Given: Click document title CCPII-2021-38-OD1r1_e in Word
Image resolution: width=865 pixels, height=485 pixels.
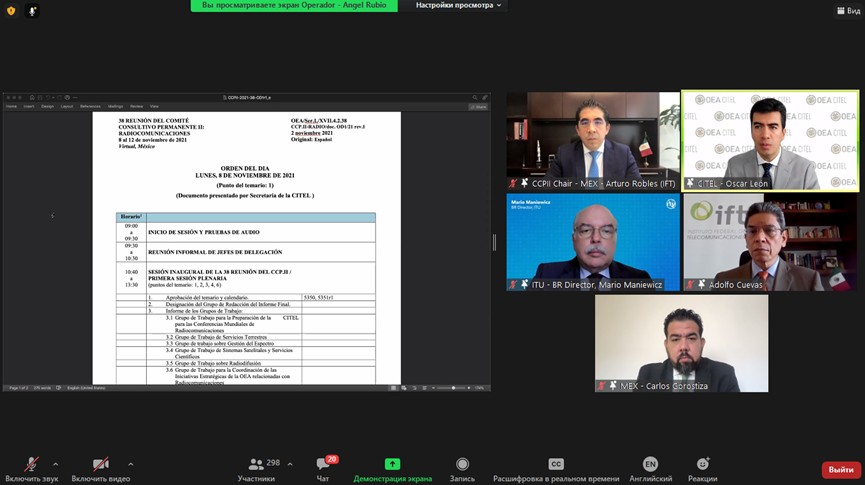Looking at the screenshot, I should pos(247,98).
